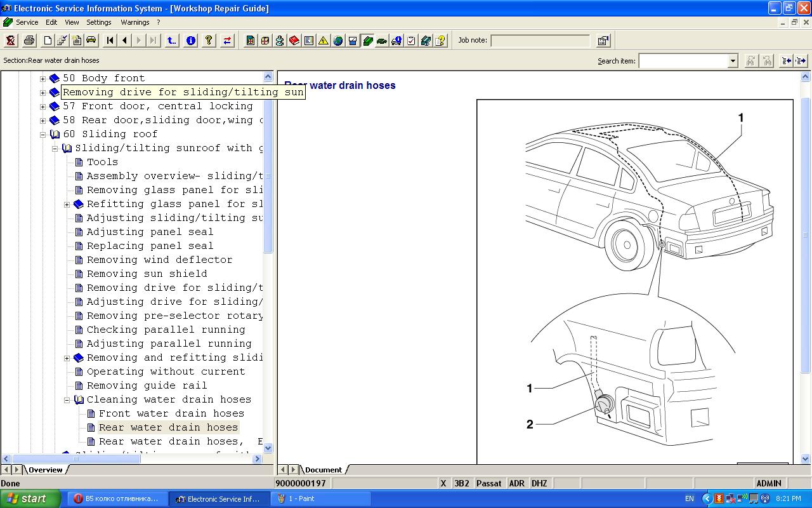Open 'Removing wind deflector' in the tree
This screenshot has height=508, width=812.
[159, 260]
